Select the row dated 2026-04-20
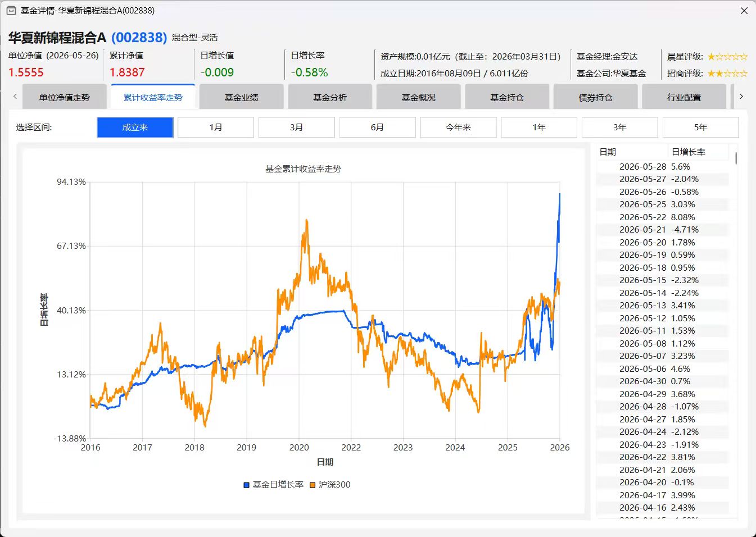Viewport: 756px width, 537px height. [663, 483]
